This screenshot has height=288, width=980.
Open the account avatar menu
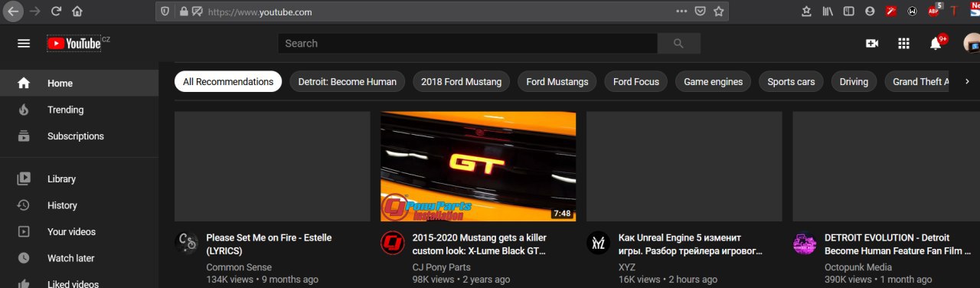[x=972, y=44]
